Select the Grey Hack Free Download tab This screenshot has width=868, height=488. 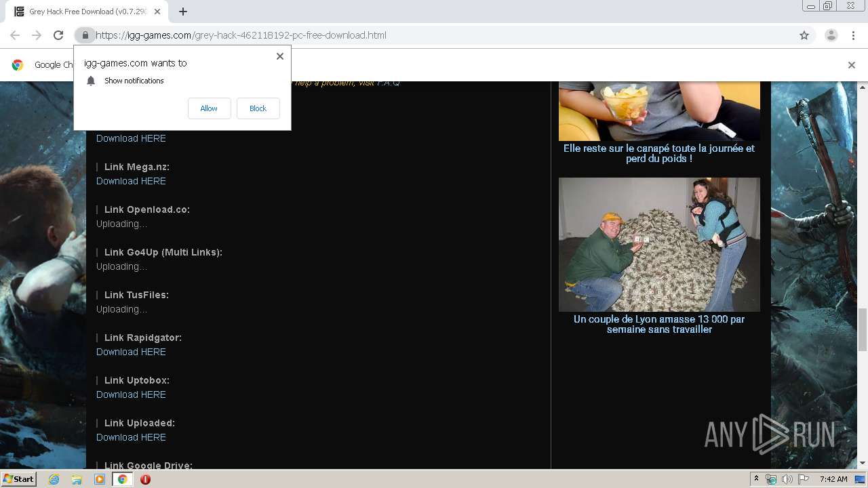[87, 12]
